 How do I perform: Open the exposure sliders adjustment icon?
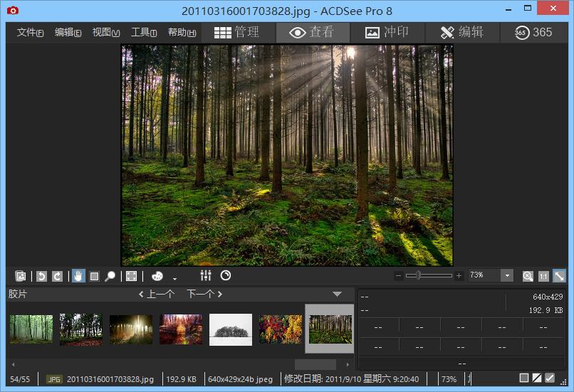(206, 276)
